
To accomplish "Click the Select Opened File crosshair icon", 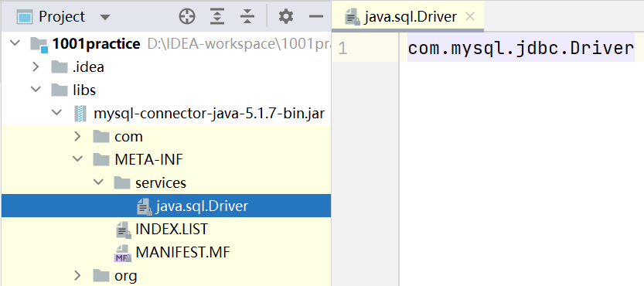I will click(x=187, y=16).
